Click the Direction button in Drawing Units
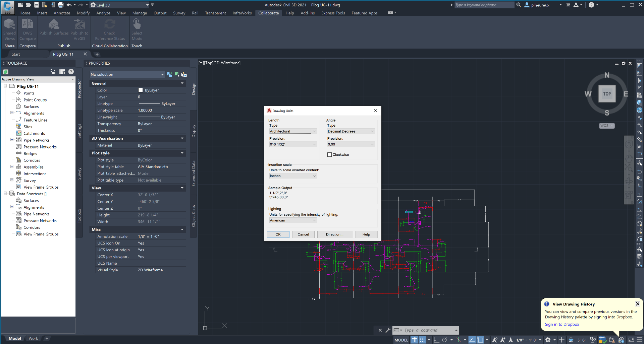This screenshot has width=644, height=344. [334, 234]
